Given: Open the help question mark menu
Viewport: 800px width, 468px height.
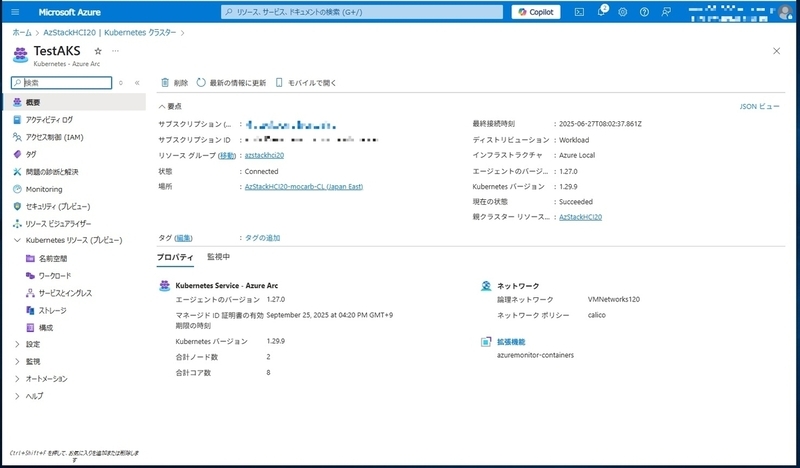Looking at the screenshot, I should tap(644, 12).
